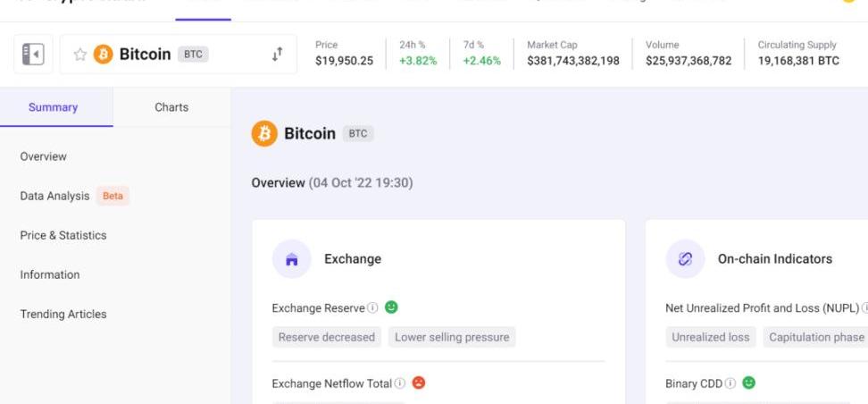
Task: Click red sad face beside Exchange Netflow
Action: coord(419,383)
